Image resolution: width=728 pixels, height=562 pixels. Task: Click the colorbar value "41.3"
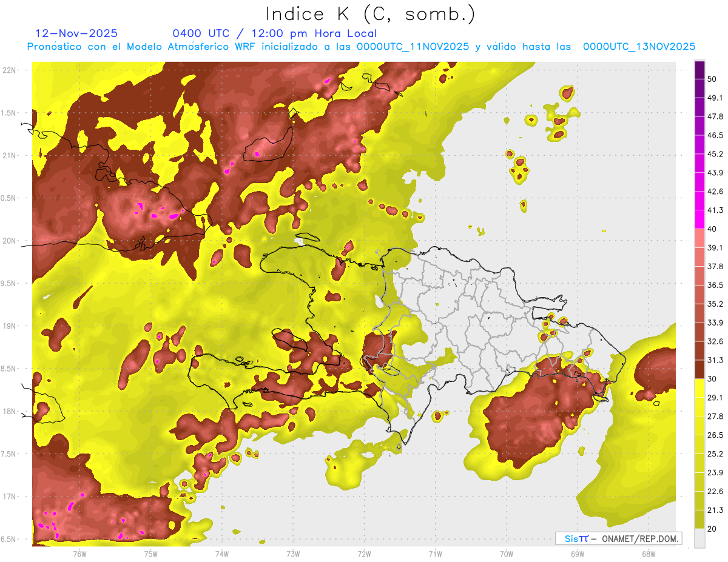tap(716, 210)
